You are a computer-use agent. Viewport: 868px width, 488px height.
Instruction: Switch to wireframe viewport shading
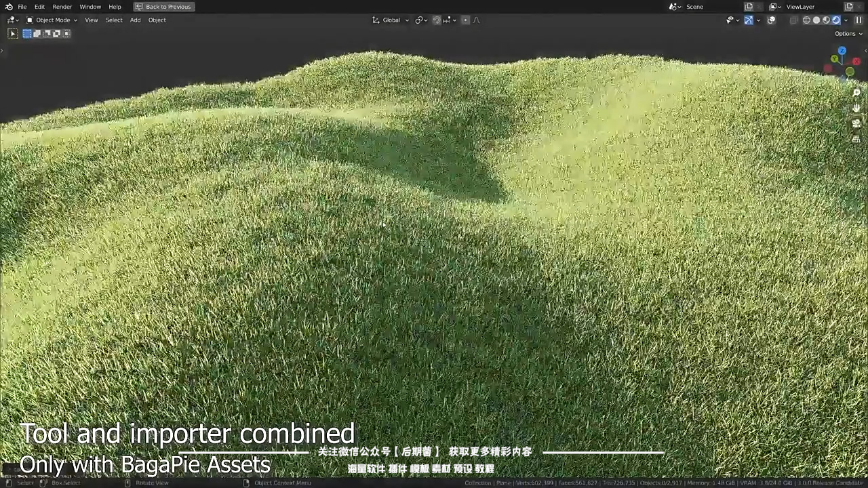(x=806, y=20)
